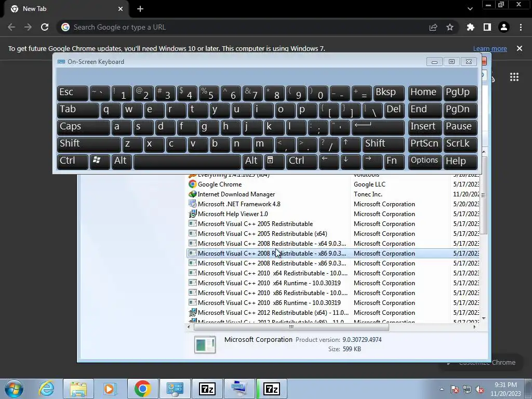Click the up arrow key on keyboard
The image size is (532, 399).
[351, 144]
